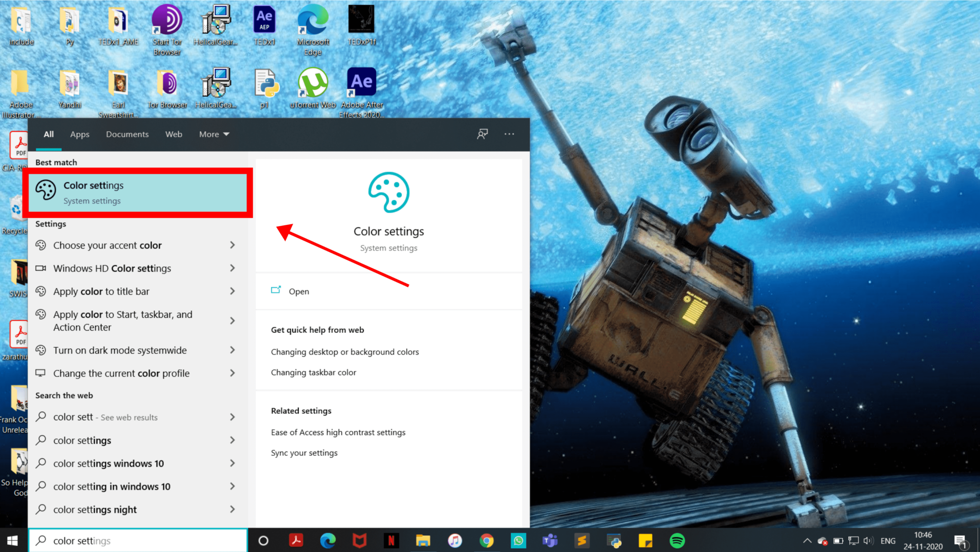980x552 pixels.
Task: Open the Yandhi desktop folder
Action: (70, 89)
